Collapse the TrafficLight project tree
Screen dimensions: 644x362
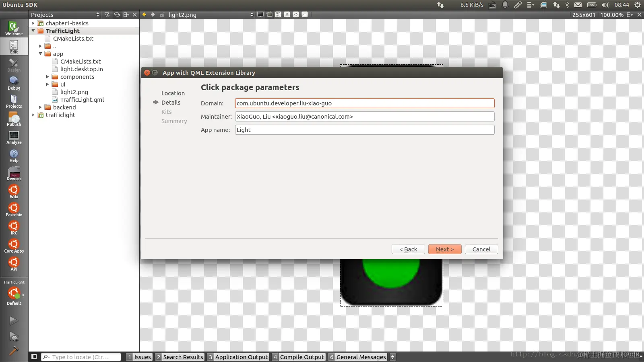pos(33,31)
